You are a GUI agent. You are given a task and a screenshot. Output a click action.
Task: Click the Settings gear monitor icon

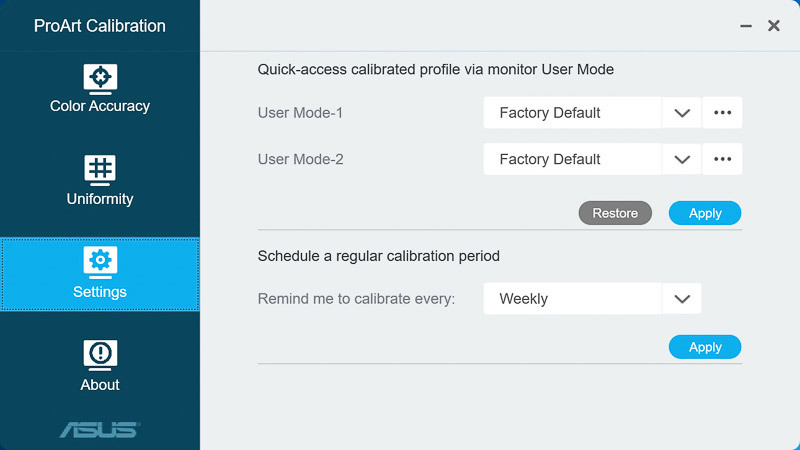[x=100, y=262]
